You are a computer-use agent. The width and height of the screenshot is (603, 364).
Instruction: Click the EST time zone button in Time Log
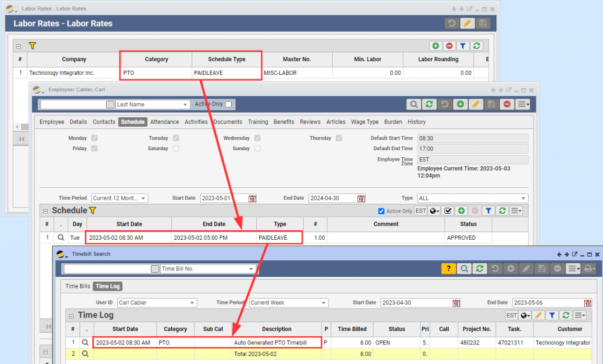512,315
